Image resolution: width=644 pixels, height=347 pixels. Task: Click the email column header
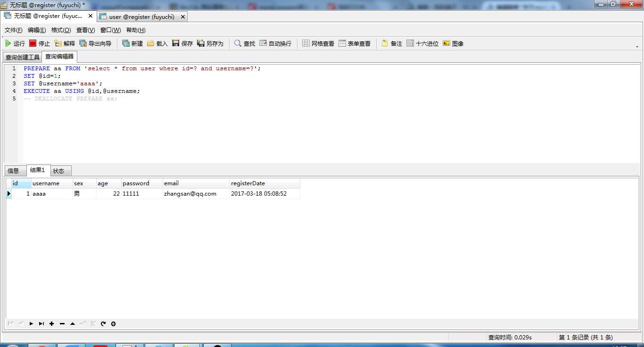point(196,183)
